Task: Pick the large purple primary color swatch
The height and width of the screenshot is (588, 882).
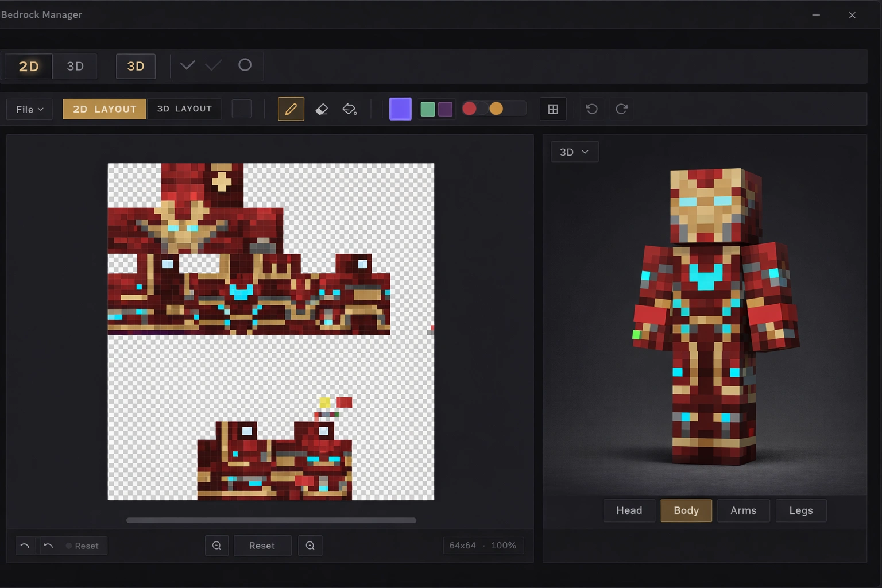Action: click(x=400, y=109)
